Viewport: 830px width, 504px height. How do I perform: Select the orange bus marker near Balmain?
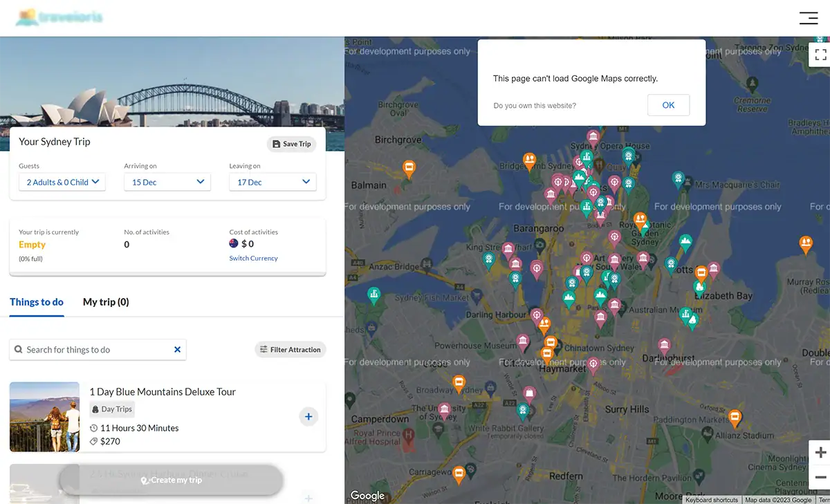[409, 168]
